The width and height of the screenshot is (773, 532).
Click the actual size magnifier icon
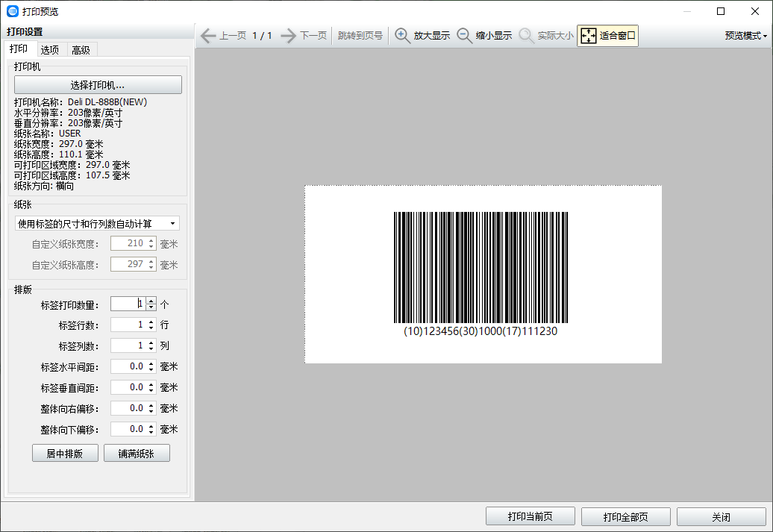[527, 36]
